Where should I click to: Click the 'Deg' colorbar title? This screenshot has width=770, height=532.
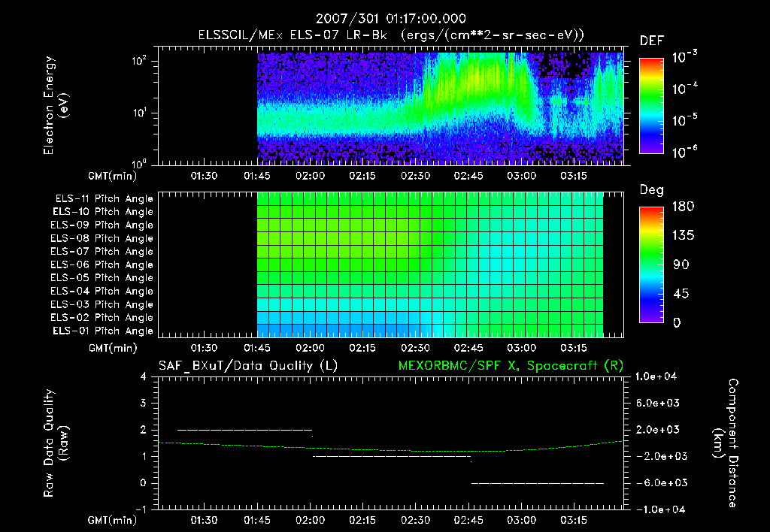point(652,190)
